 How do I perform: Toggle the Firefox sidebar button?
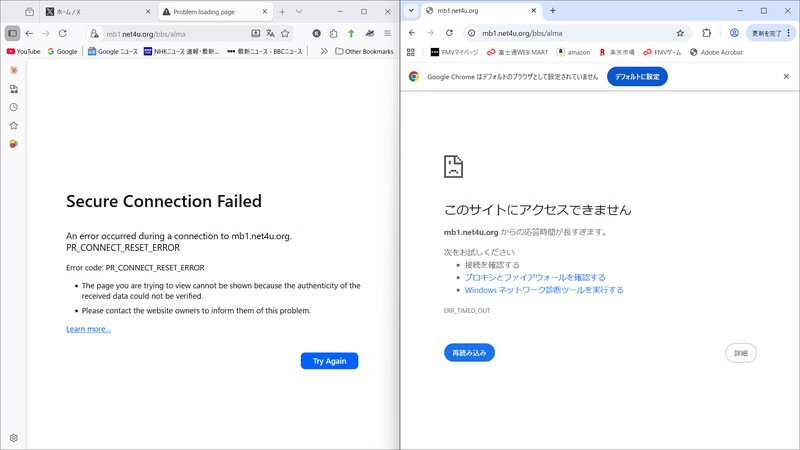tap(13, 33)
